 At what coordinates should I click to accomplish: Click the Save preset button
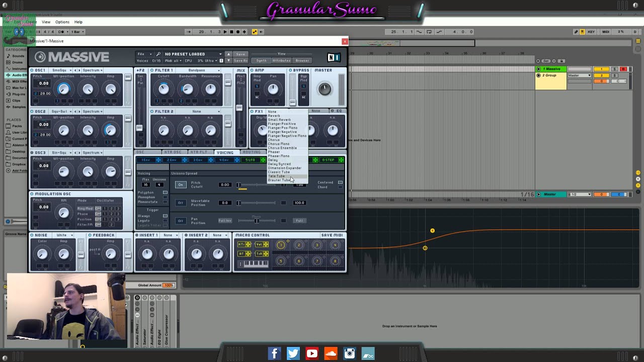point(240,54)
